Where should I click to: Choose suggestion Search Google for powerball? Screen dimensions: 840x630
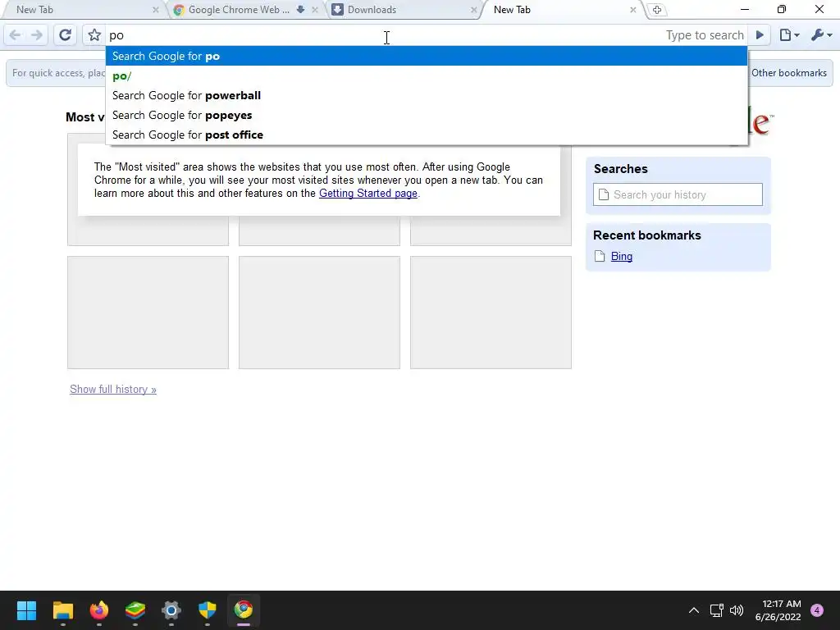coord(427,95)
